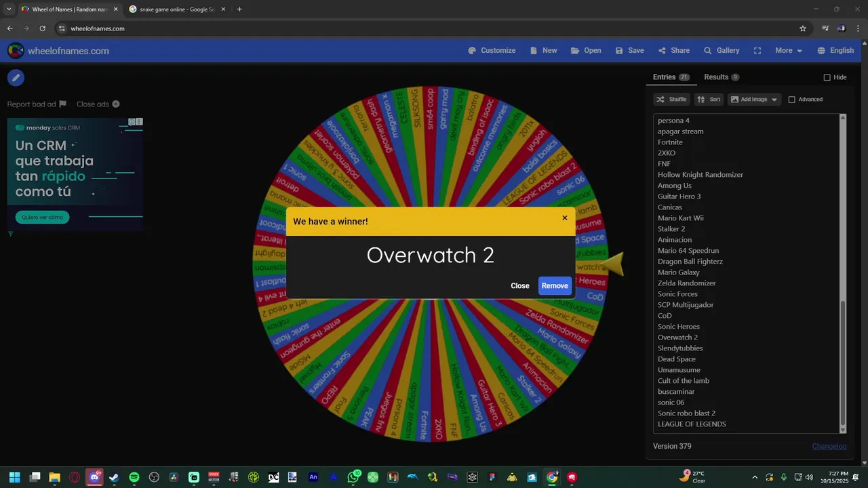Open Chrome menu three dots
Image resolution: width=868 pixels, height=488 pixels.
(859, 28)
